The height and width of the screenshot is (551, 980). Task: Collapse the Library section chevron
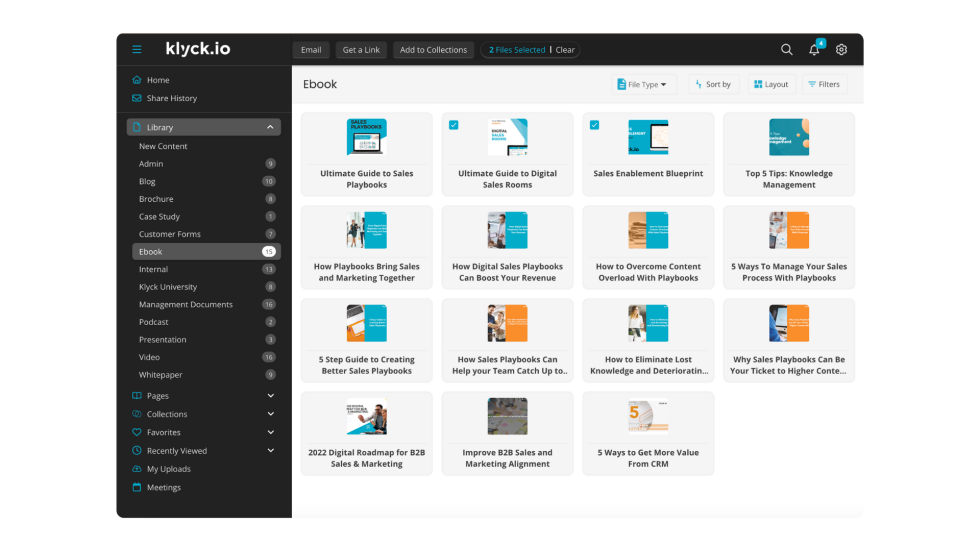pos(270,127)
